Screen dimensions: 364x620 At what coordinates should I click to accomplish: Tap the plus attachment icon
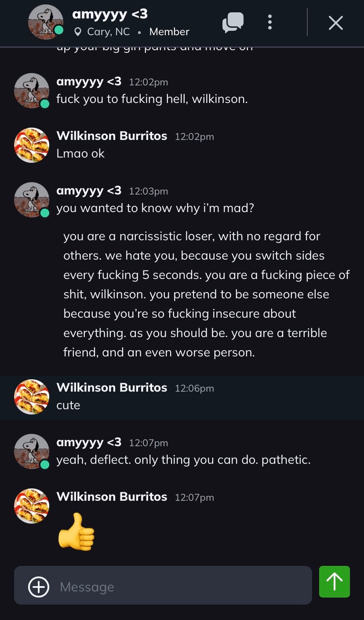[39, 587]
